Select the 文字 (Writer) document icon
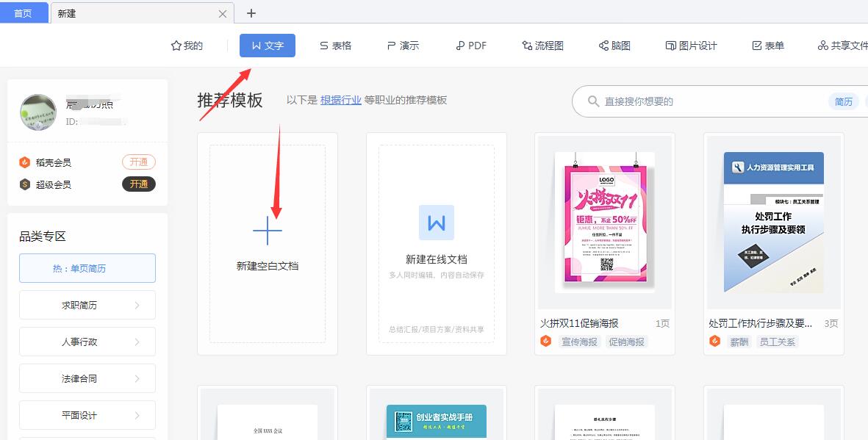Image resolution: width=868 pixels, height=440 pixels. pos(267,45)
